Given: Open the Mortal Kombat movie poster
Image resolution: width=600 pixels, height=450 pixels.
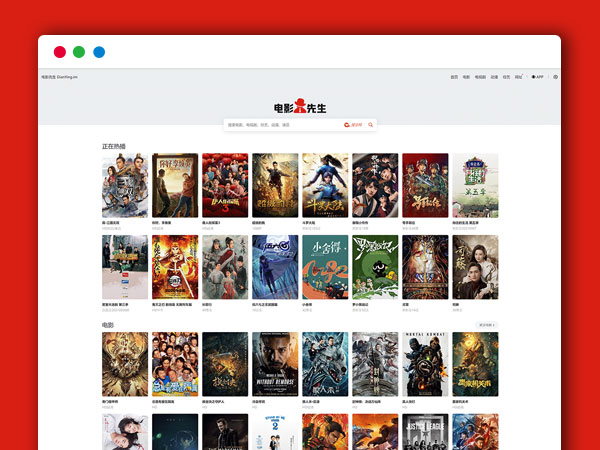Looking at the screenshot, I should point(425,364).
